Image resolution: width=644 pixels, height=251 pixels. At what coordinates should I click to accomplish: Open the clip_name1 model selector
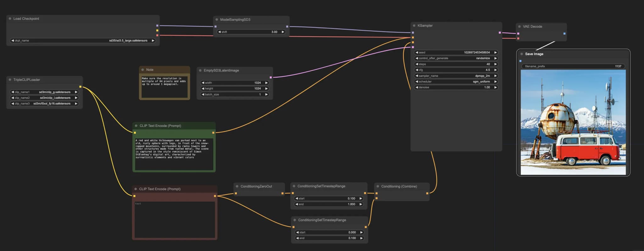point(44,92)
